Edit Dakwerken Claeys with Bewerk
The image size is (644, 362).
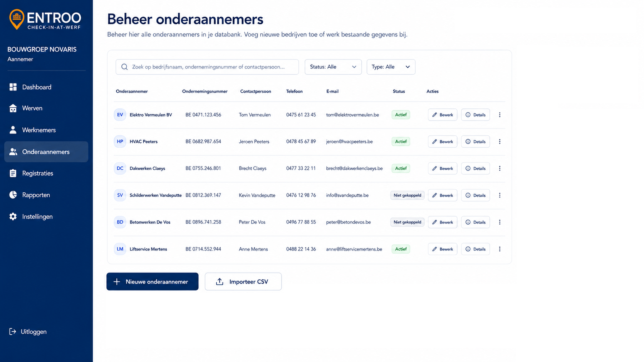pos(443,168)
